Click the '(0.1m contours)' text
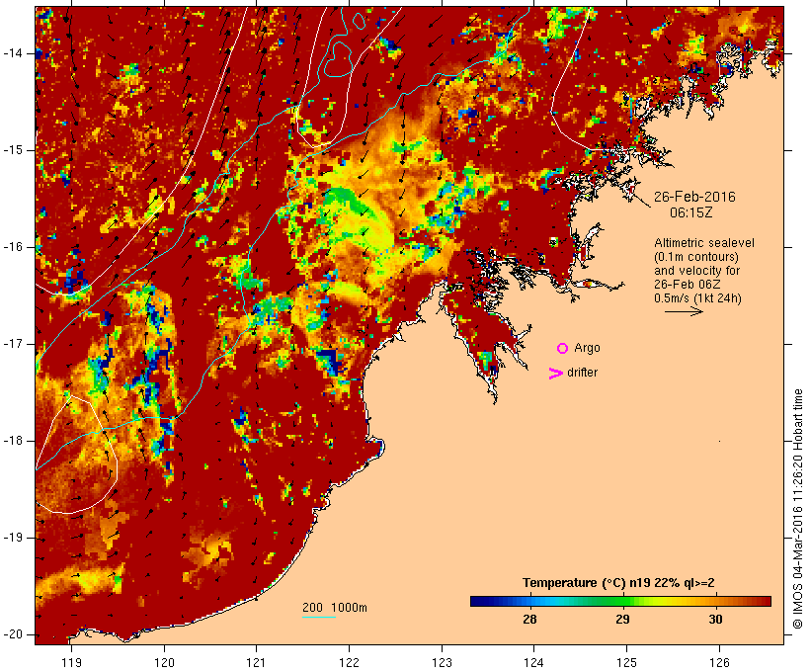The image size is (810, 672). (x=695, y=257)
